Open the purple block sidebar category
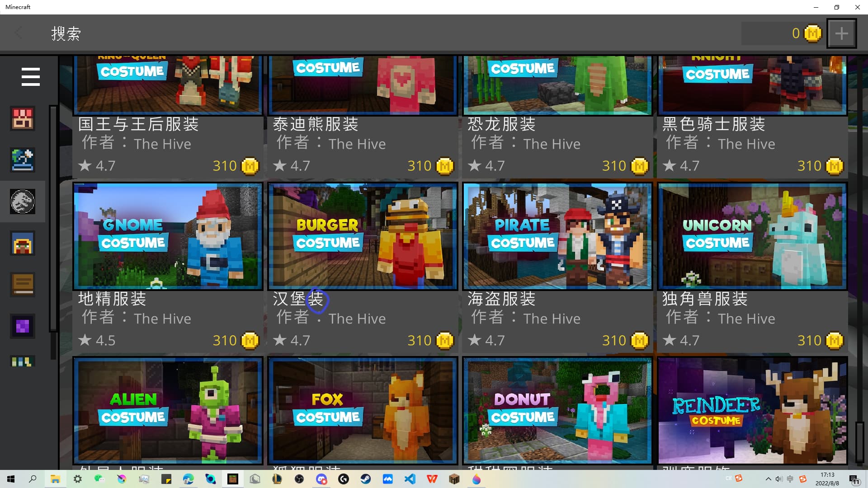The height and width of the screenshot is (488, 868). [x=23, y=326]
